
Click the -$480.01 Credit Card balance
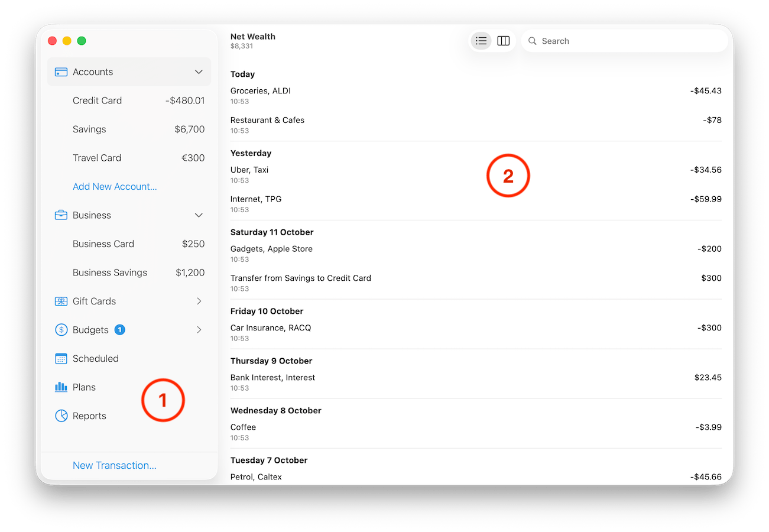click(185, 100)
